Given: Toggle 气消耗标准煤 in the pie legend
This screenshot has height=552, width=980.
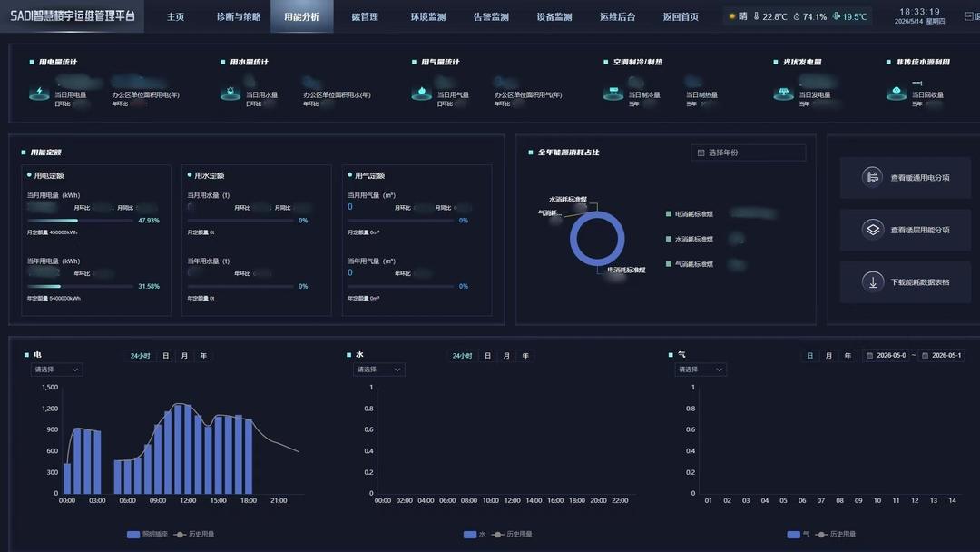Looking at the screenshot, I should tap(690, 264).
